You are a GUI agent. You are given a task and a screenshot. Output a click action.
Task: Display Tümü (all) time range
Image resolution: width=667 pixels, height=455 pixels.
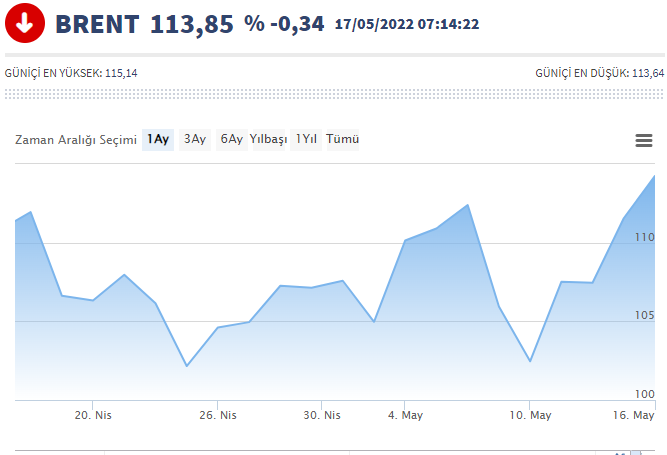pos(343,140)
